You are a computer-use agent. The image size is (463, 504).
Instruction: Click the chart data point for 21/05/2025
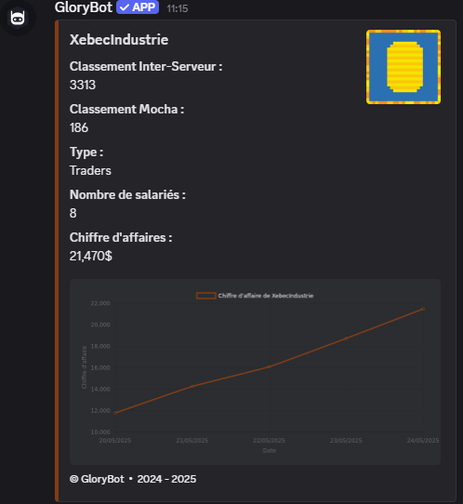click(x=192, y=387)
